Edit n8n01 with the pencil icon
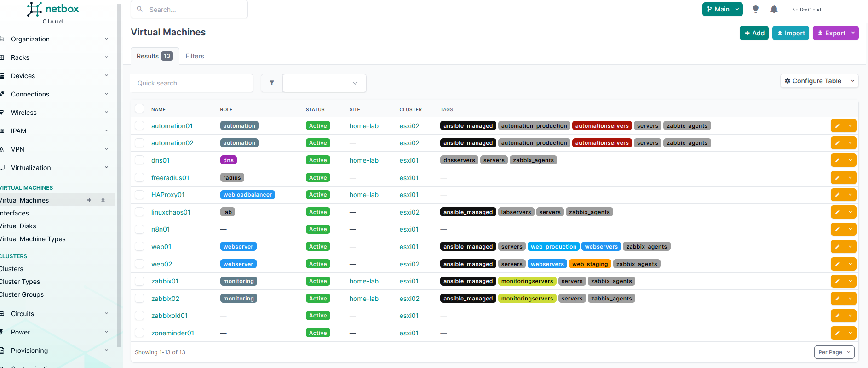The width and height of the screenshot is (868, 368). (838, 229)
